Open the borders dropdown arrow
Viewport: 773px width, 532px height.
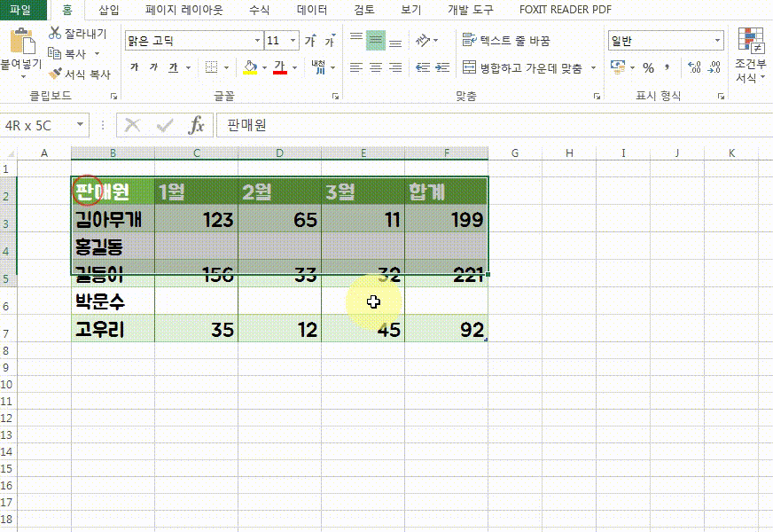click(226, 67)
